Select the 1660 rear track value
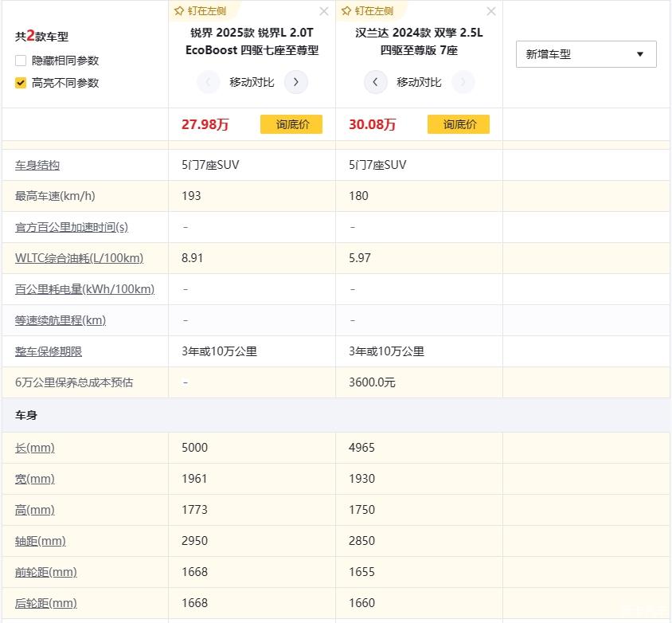 (361, 603)
